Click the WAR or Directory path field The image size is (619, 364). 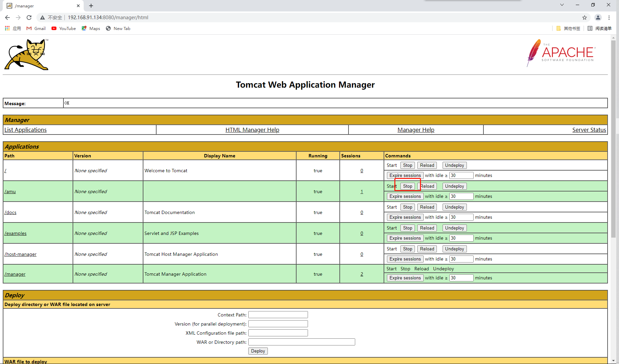(302, 342)
